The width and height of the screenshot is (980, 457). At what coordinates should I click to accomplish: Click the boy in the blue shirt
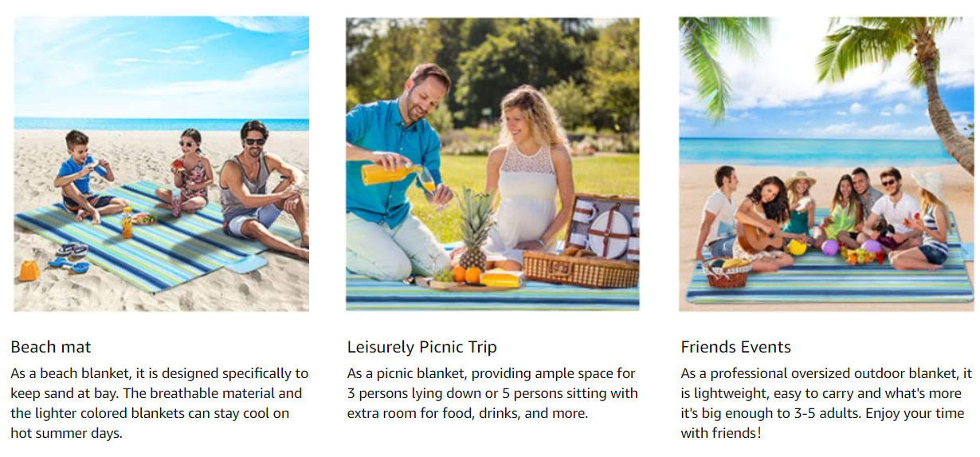[x=84, y=177]
